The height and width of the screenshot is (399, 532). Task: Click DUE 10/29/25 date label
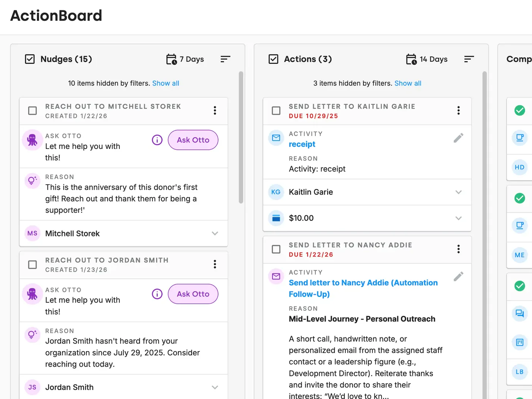tap(313, 116)
